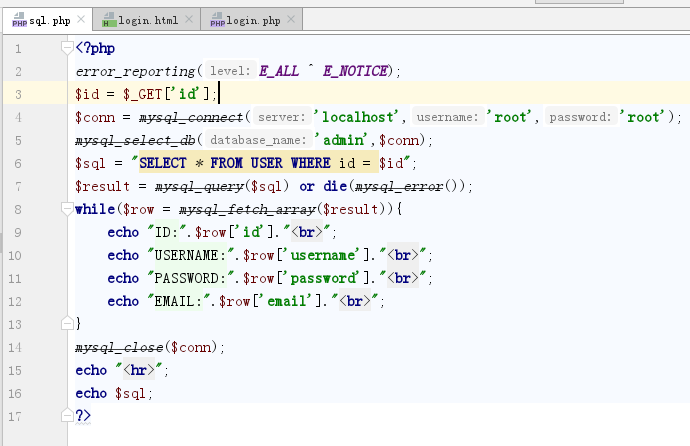Collapse the PHP block fold marker at line 1
Image resolution: width=690 pixels, height=446 pixels.
pos(67,48)
